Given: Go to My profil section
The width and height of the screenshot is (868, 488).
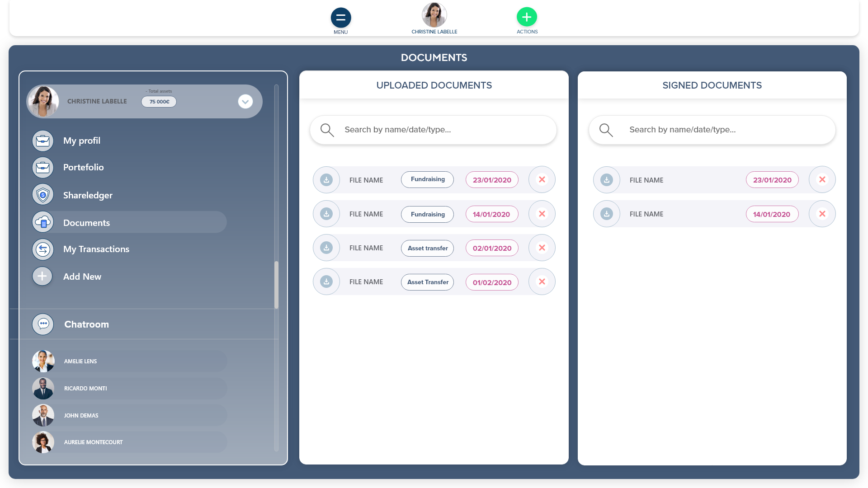Looking at the screenshot, I should pos(81,141).
